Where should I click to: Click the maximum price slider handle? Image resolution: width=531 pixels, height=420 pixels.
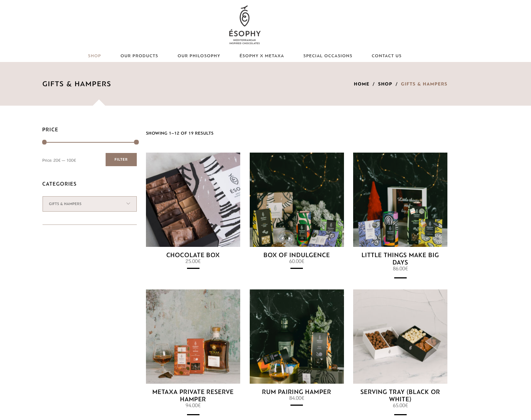[x=136, y=142]
